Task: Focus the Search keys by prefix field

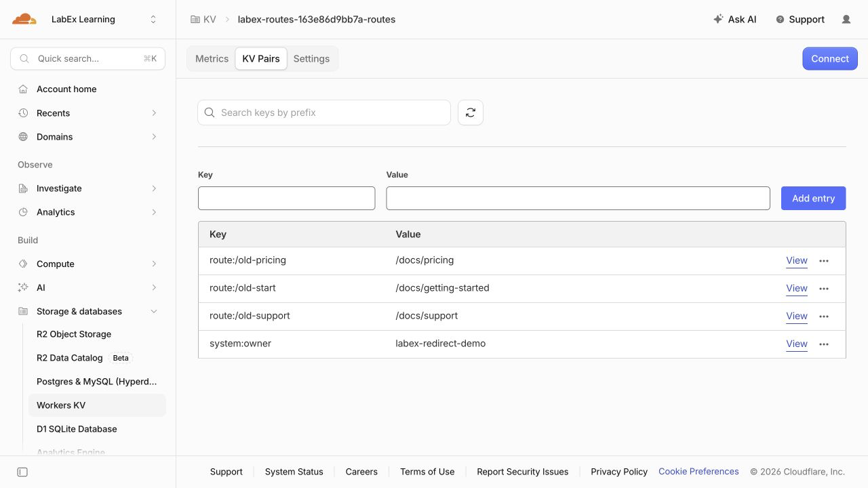Action: 324,113
